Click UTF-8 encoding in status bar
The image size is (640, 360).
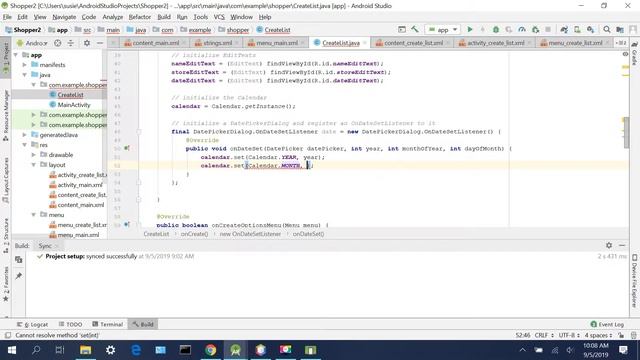click(569, 335)
